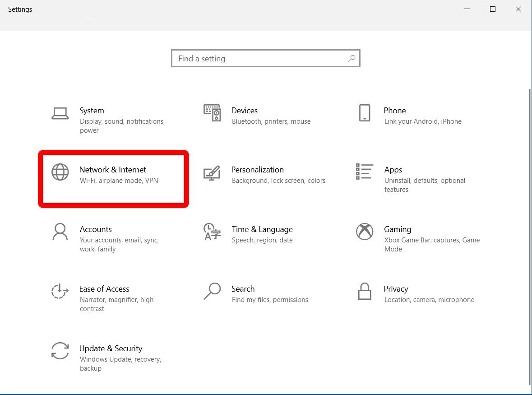Open the Update & Security text link

click(111, 349)
